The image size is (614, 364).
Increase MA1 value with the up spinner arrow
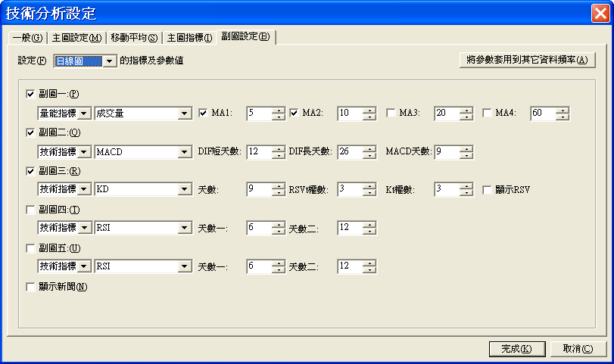(279, 110)
